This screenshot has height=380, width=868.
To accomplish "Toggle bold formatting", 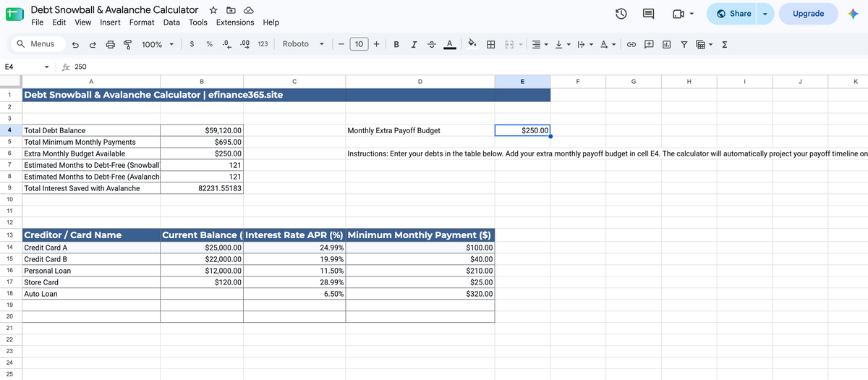I will tap(396, 44).
